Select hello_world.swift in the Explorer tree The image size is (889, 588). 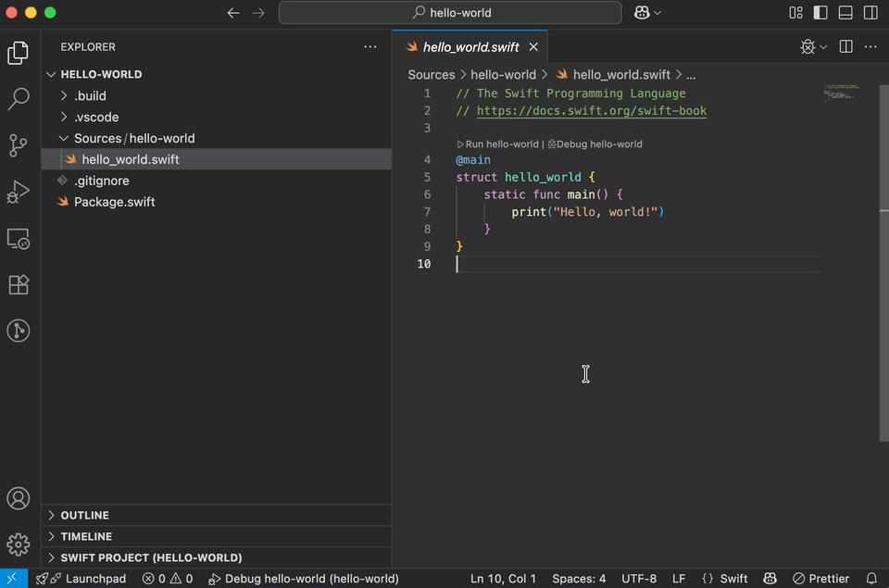click(216, 159)
